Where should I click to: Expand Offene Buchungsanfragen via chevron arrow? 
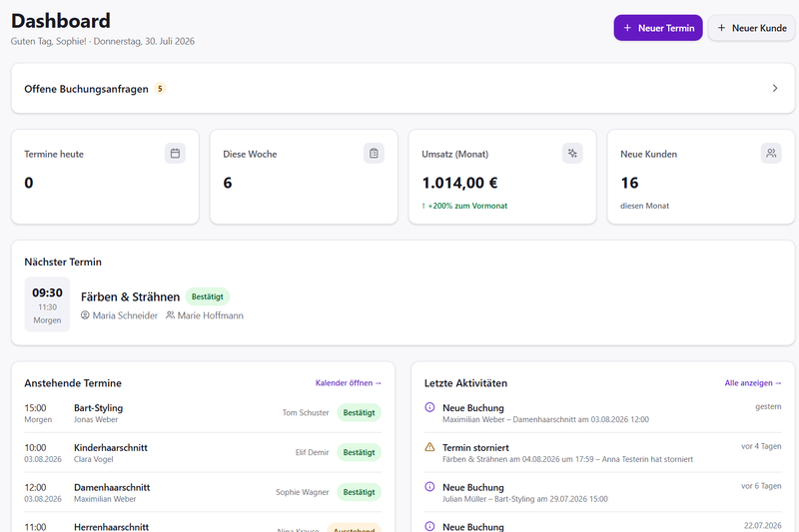point(775,88)
